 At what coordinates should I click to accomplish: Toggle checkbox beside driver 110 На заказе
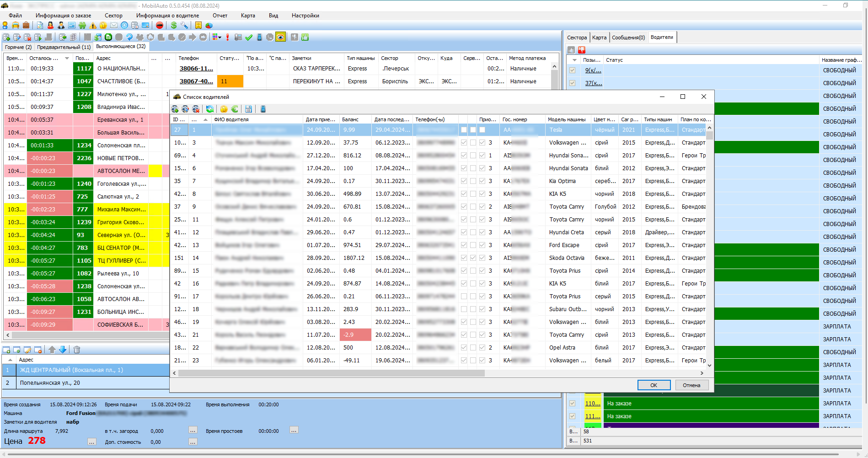572,404
